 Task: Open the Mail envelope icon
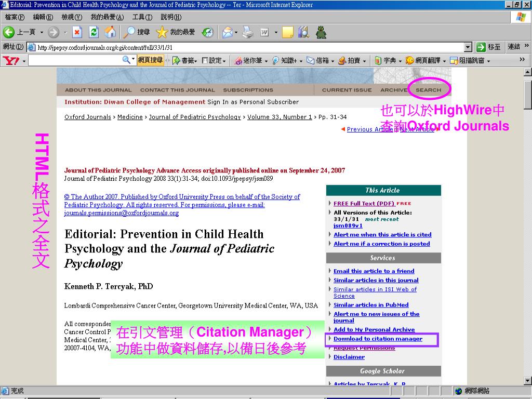[x=228, y=32]
